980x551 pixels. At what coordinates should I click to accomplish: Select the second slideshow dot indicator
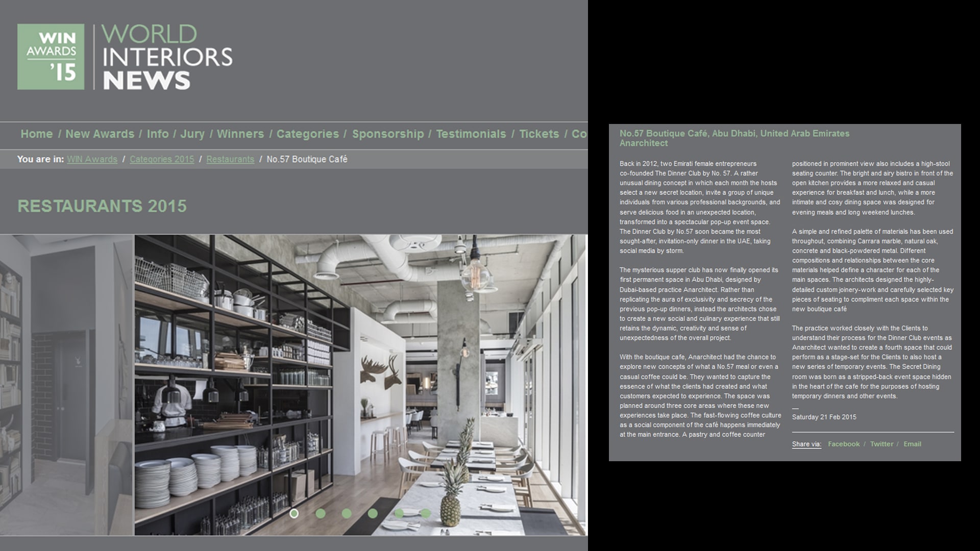click(321, 513)
